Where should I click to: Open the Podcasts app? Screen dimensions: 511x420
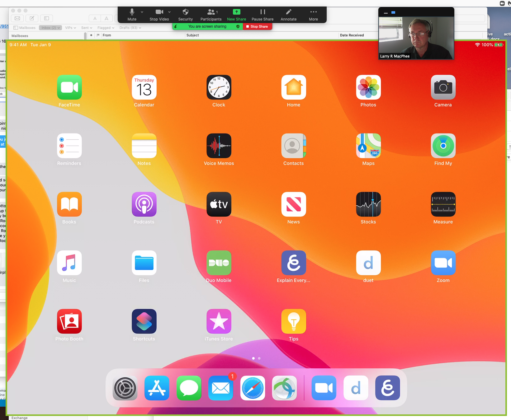(x=144, y=204)
